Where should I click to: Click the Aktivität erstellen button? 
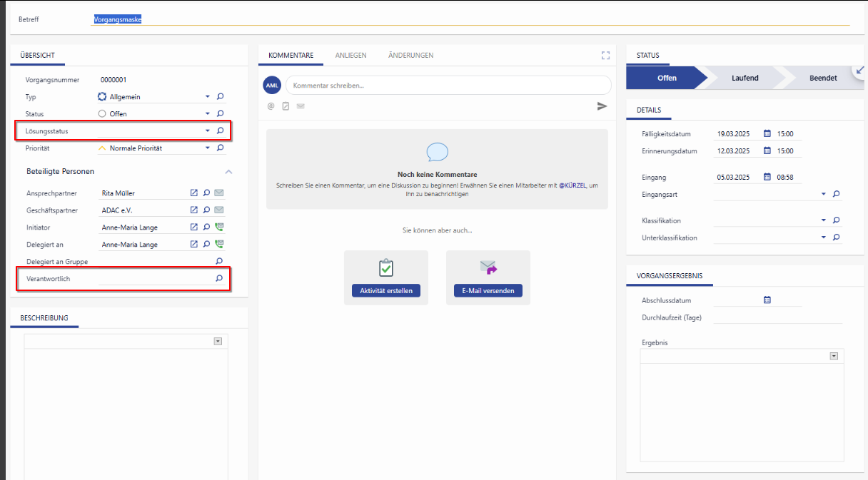[x=386, y=290]
